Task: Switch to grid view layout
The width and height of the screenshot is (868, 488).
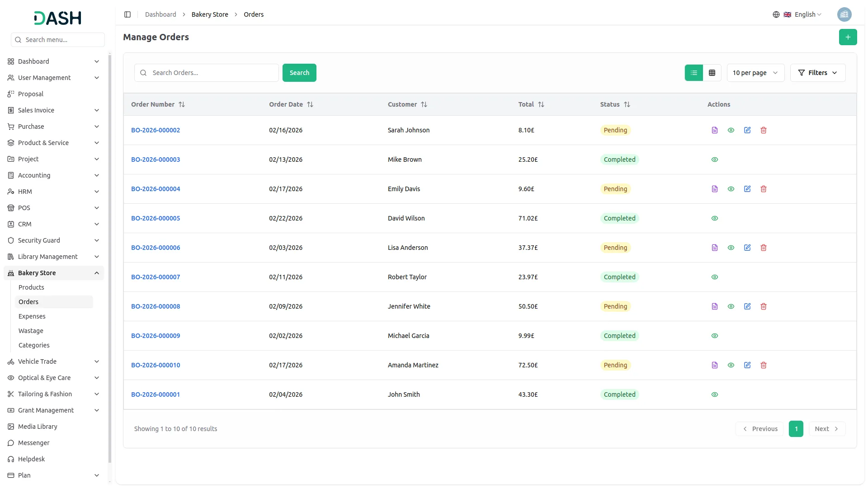Action: pos(712,73)
